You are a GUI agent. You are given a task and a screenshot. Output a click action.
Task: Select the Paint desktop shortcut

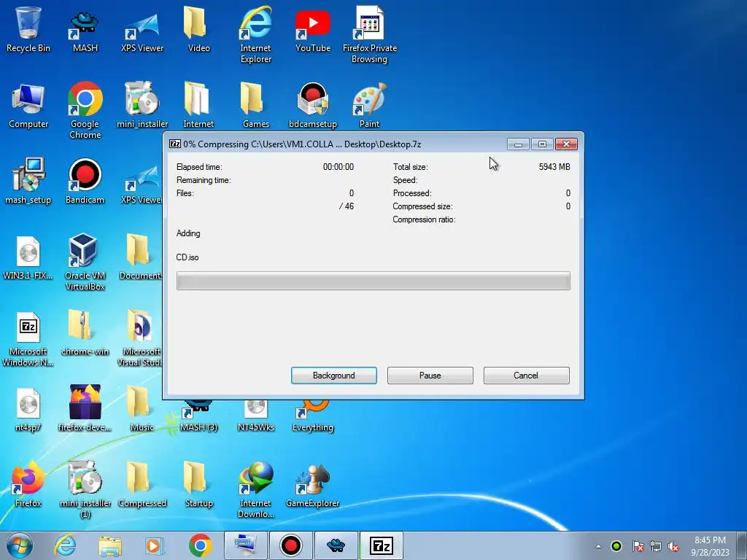370,105
